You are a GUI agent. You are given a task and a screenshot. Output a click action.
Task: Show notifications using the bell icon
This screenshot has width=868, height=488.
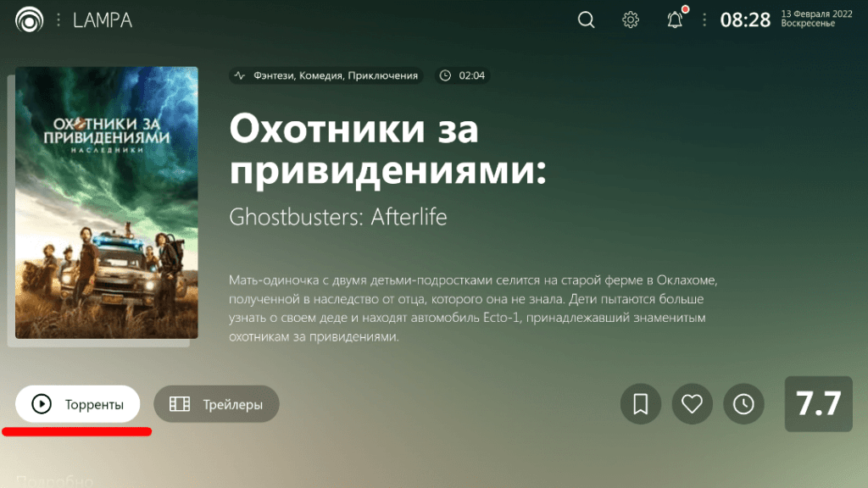coord(675,19)
